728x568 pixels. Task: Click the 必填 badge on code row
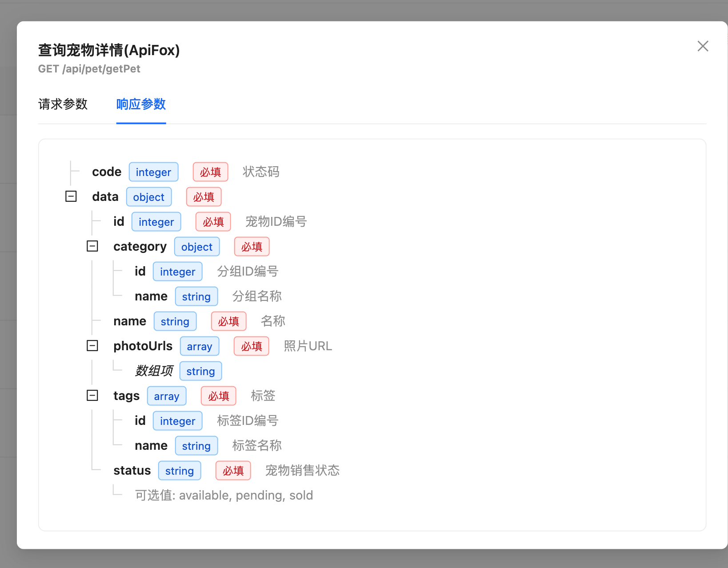(x=210, y=172)
